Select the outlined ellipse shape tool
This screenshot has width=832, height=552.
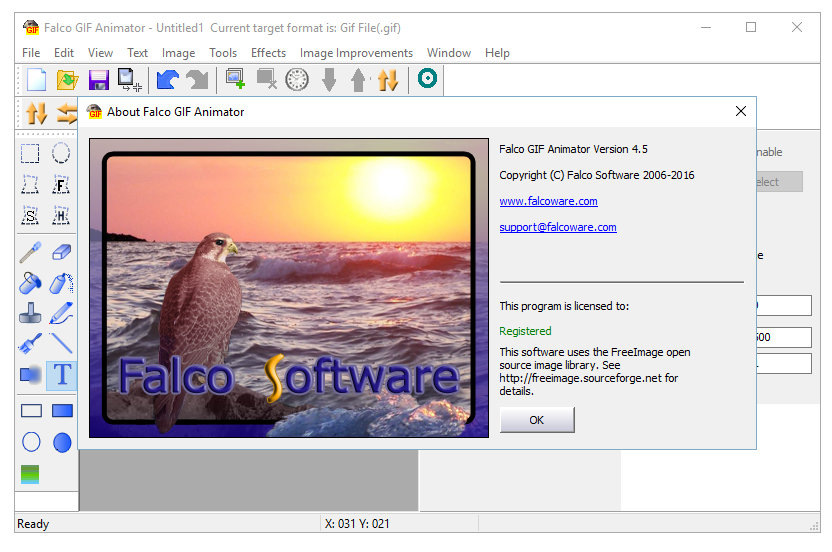tap(31, 442)
